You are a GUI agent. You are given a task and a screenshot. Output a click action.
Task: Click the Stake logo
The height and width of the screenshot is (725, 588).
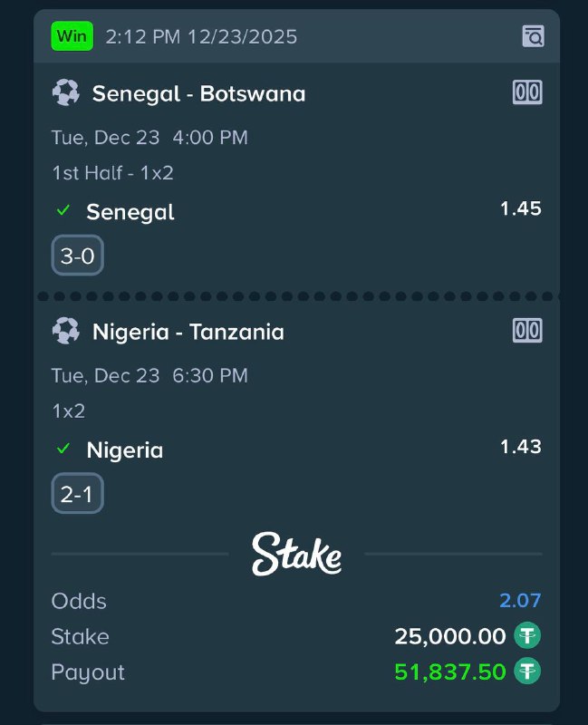(x=296, y=553)
